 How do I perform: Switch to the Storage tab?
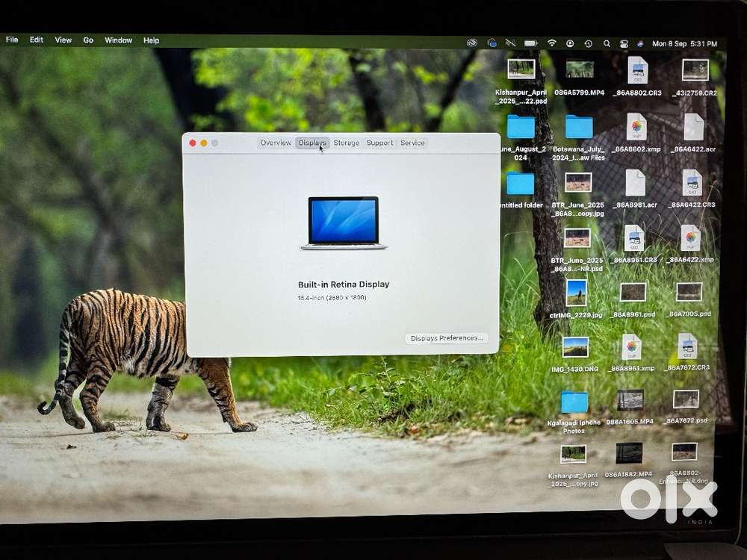coord(346,143)
